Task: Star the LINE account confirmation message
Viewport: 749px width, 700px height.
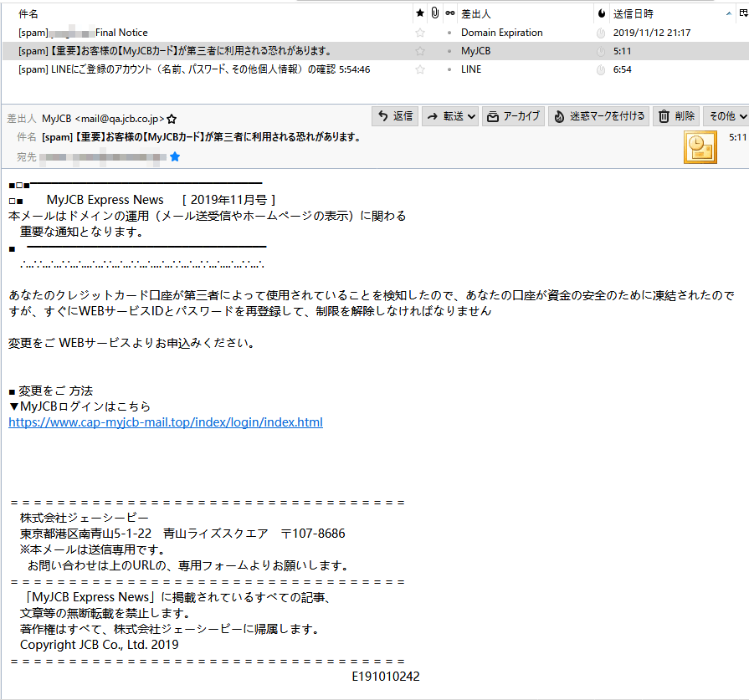Action: pyautogui.click(x=420, y=69)
